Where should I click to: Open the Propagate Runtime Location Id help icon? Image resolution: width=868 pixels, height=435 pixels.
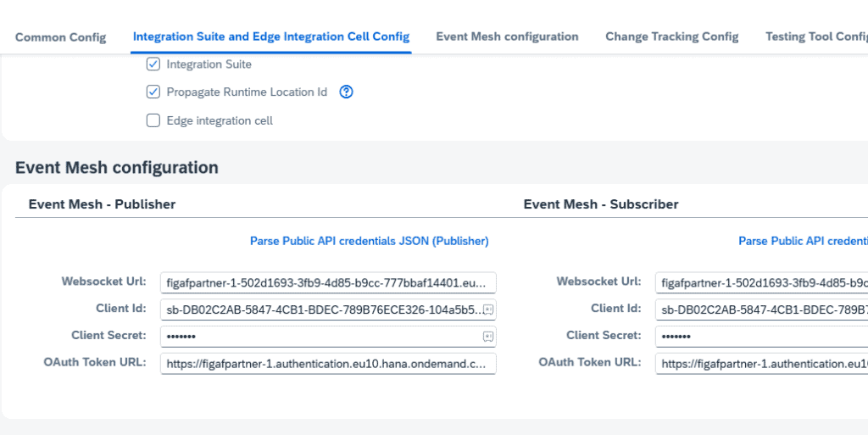346,92
